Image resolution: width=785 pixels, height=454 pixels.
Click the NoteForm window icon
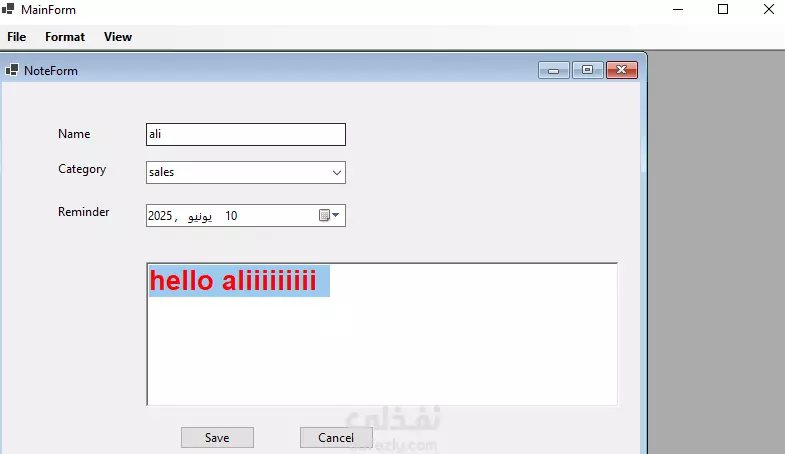[12, 70]
